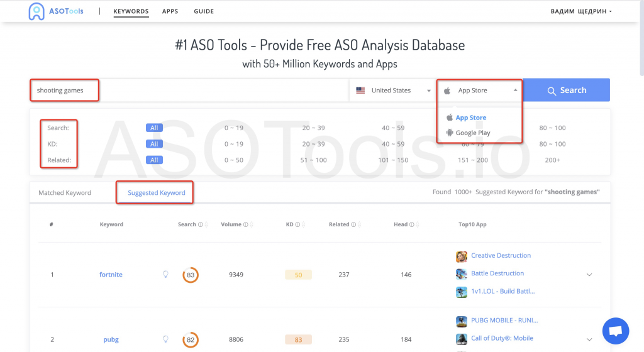
Task: Click the 1v1.LOL app icon
Action: pos(462,292)
